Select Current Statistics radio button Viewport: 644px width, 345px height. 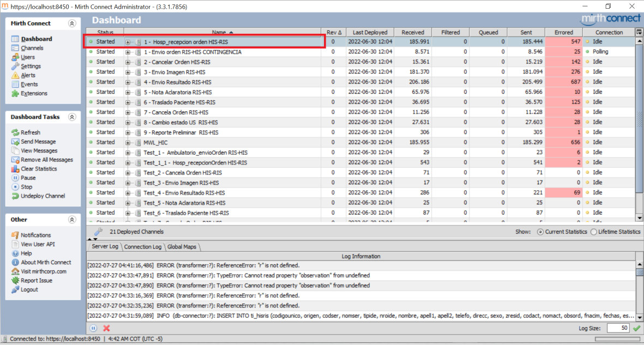(540, 232)
